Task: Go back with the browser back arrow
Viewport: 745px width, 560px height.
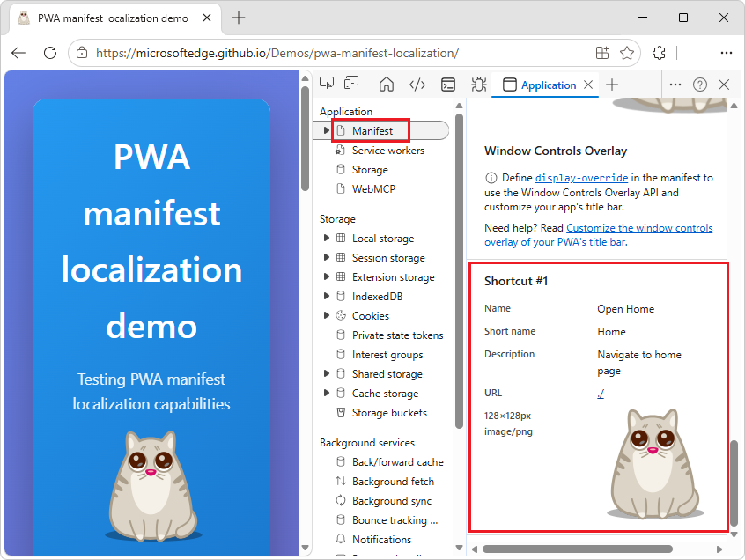Action: [x=18, y=53]
